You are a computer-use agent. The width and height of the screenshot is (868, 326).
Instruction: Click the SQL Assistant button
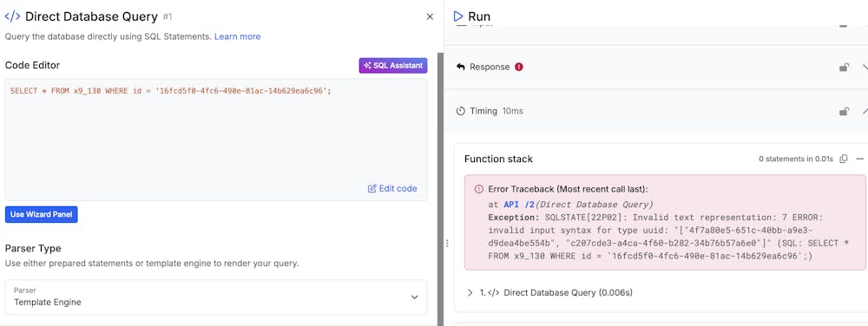pos(393,66)
